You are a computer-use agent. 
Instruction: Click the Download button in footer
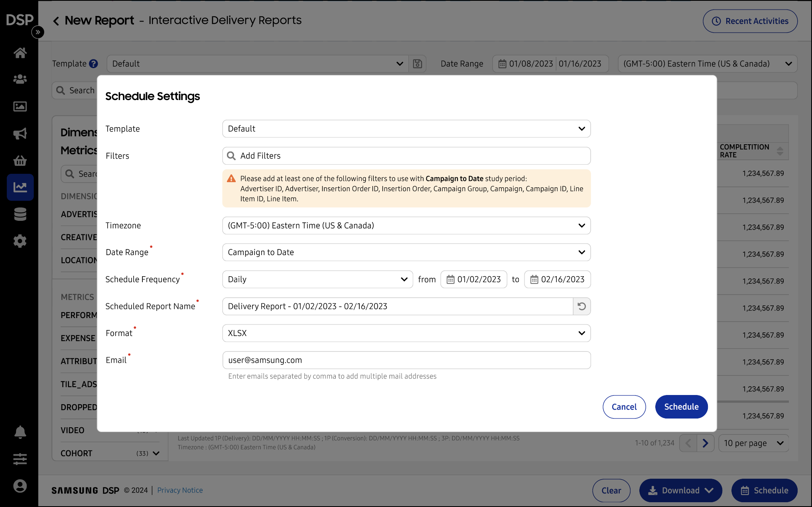click(681, 491)
